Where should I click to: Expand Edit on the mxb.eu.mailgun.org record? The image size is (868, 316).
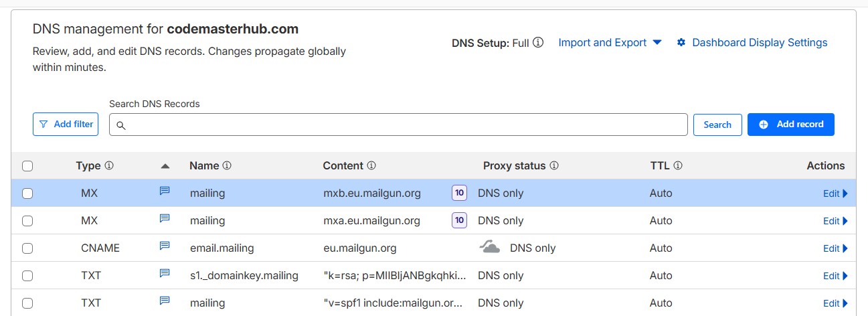[x=835, y=193]
